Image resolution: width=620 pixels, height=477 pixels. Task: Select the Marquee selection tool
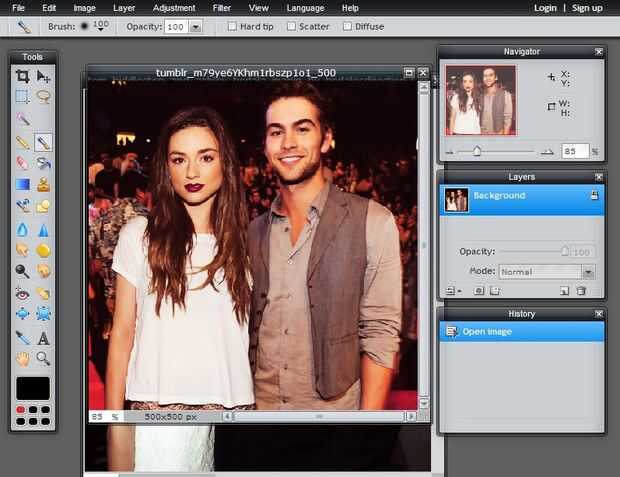22,96
